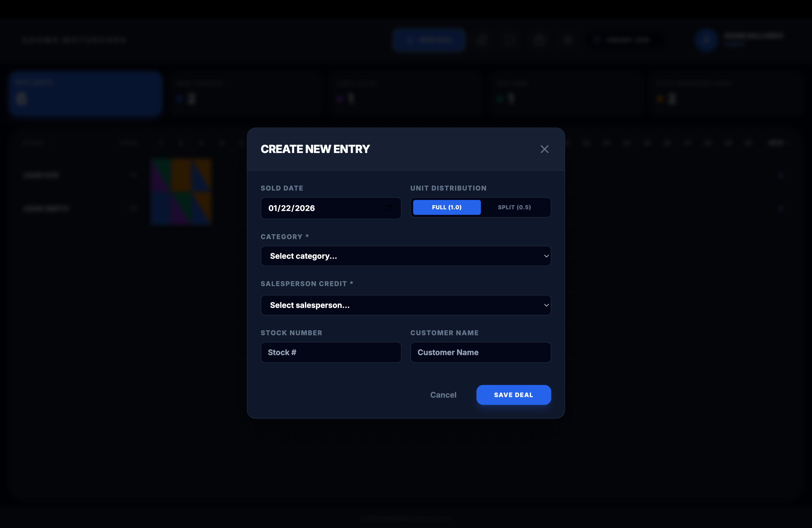
Task: Click the colorful unit thumbnail in the table
Action: click(x=181, y=192)
